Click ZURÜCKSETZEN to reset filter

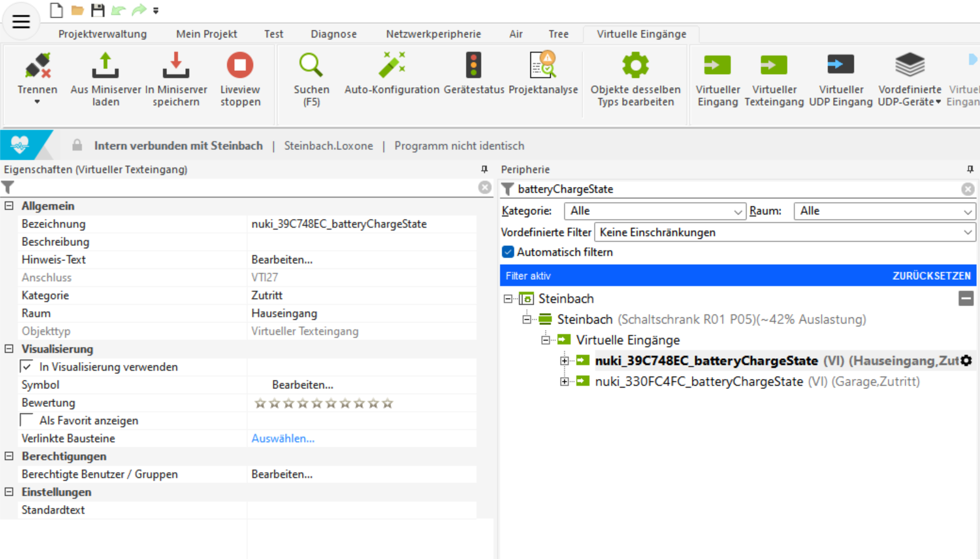(x=931, y=276)
